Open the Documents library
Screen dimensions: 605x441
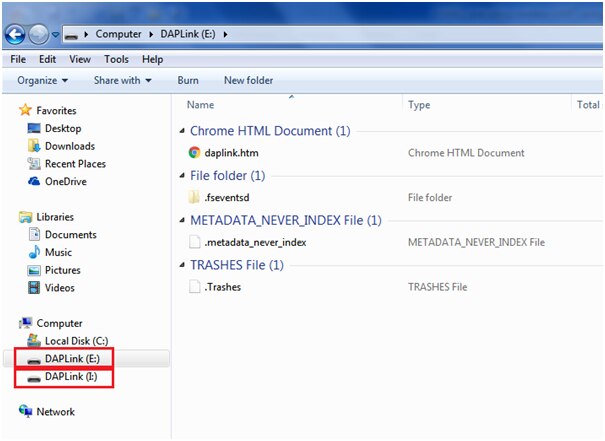pos(71,235)
